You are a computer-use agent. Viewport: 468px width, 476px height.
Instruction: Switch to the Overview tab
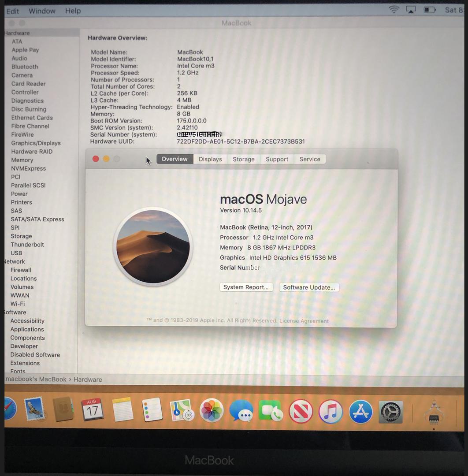coord(175,159)
